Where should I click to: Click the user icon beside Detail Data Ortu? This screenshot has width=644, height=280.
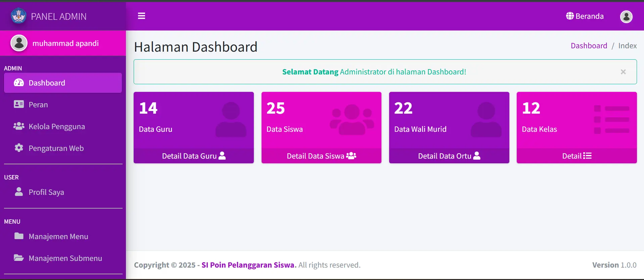point(477,156)
